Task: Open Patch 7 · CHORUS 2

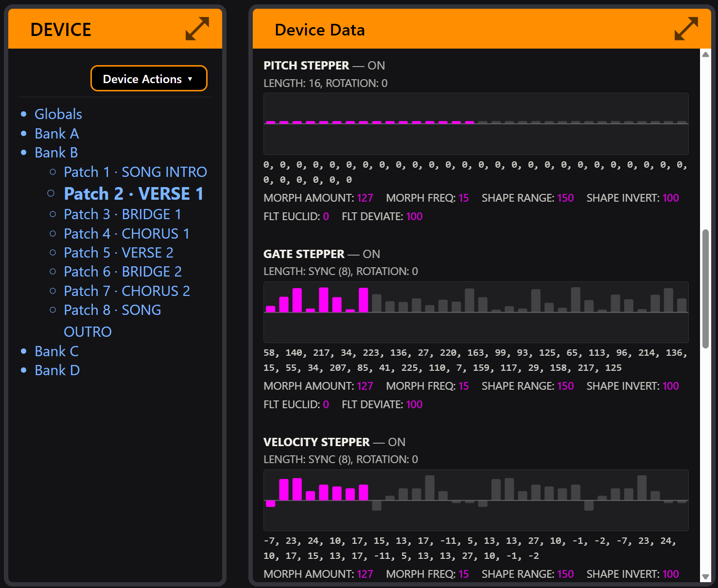Action: pyautogui.click(x=127, y=291)
